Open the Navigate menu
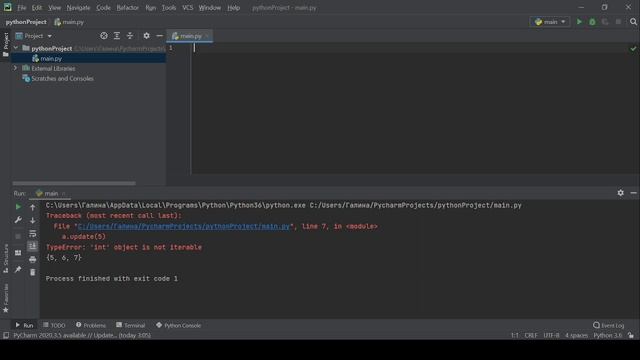This screenshot has height=360, width=640. pos(78,8)
